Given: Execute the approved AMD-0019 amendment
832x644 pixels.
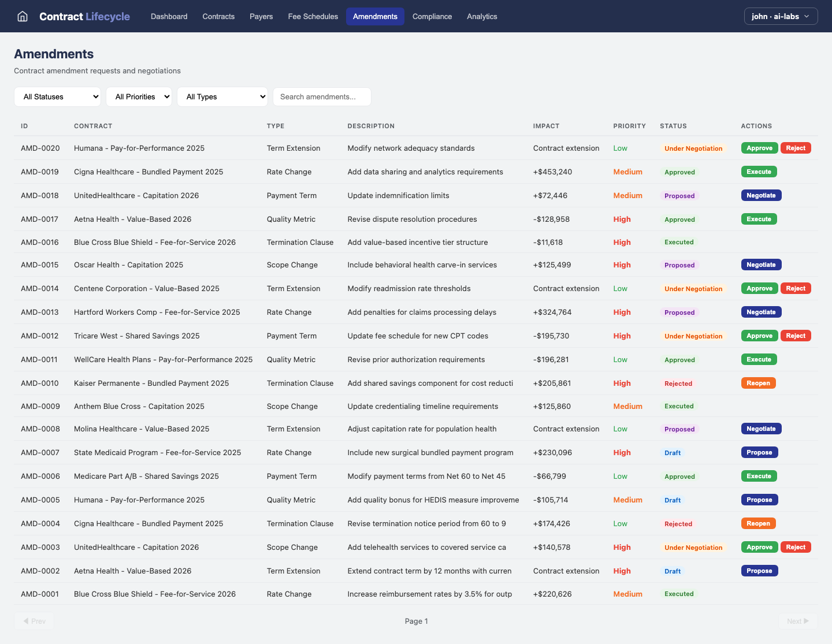Looking at the screenshot, I should [759, 172].
